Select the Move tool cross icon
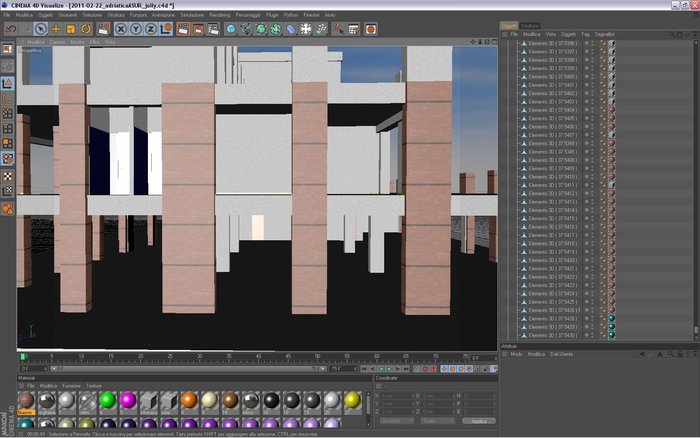The width and height of the screenshot is (700, 438). (56, 29)
